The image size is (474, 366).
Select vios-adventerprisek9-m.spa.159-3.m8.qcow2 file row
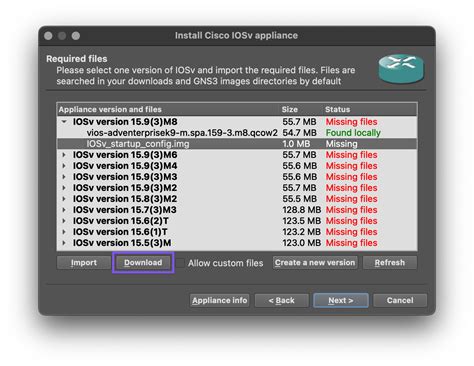click(237, 133)
